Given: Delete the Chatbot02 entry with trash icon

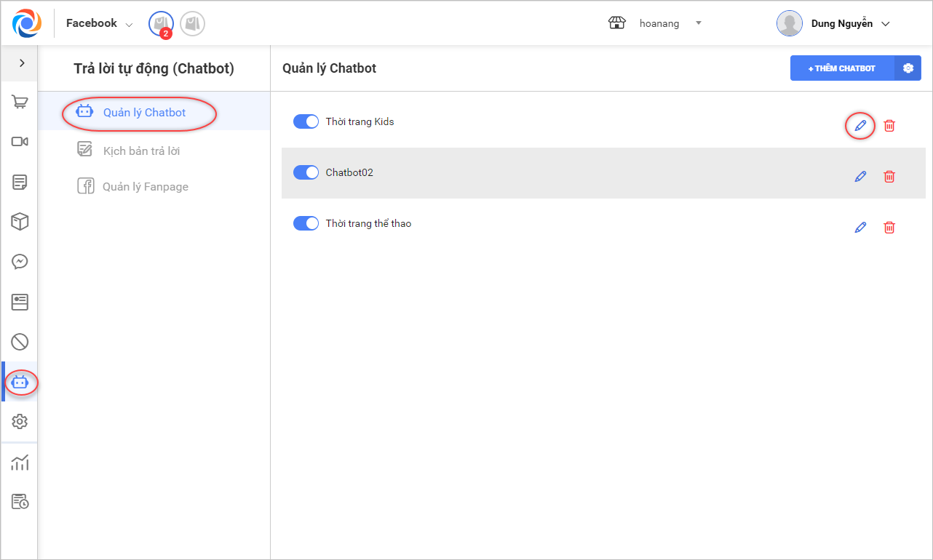Looking at the screenshot, I should pos(889,177).
